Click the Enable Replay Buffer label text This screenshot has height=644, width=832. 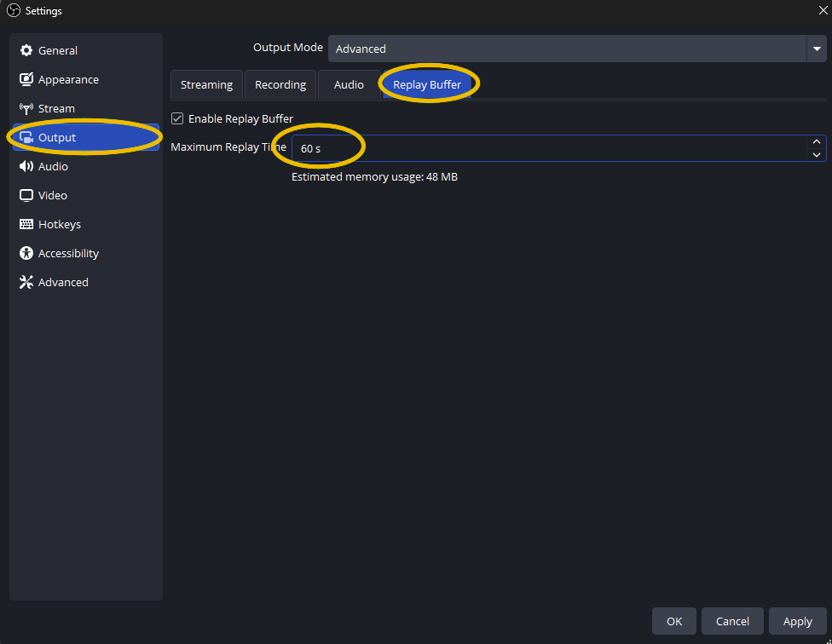(240, 118)
